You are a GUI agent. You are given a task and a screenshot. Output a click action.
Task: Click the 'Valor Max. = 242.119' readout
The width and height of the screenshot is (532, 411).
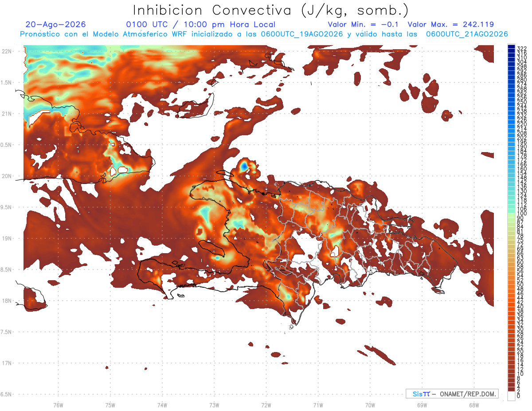(451, 24)
